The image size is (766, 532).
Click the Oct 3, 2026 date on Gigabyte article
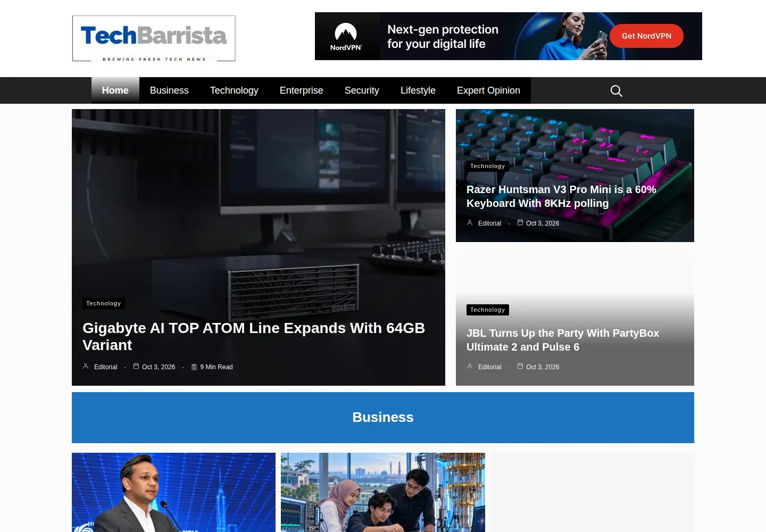(159, 367)
